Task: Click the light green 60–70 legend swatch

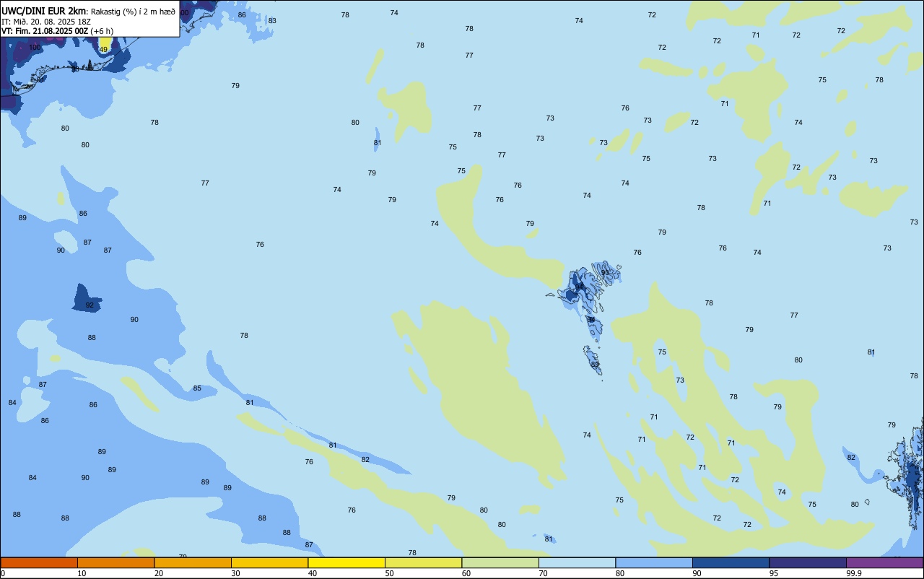Action: [500, 562]
